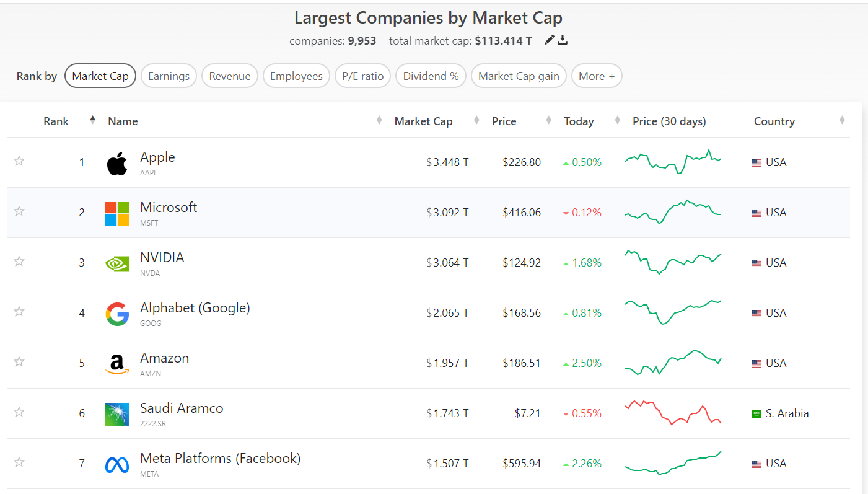The height and width of the screenshot is (494, 868).
Task: Toggle the favorite star for Apple
Action: coord(19,161)
